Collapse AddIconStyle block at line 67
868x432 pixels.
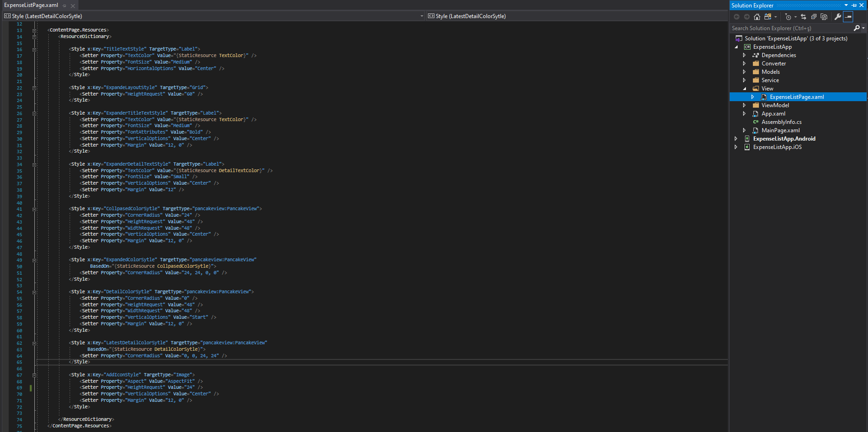[34, 375]
